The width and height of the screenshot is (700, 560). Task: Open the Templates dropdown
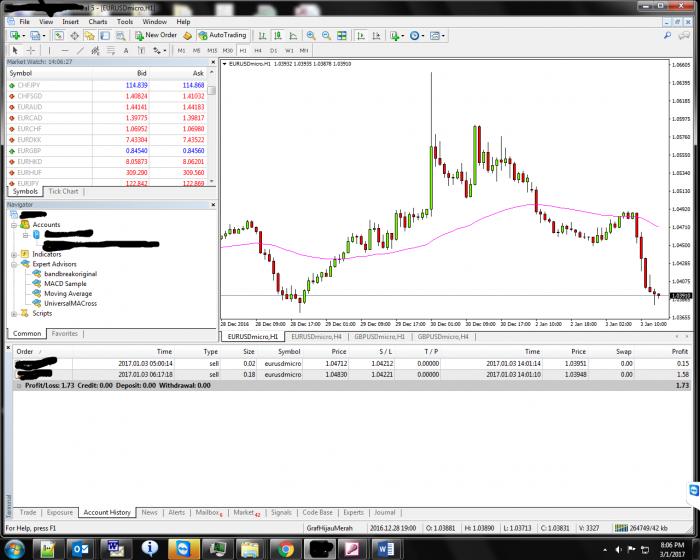click(437, 35)
